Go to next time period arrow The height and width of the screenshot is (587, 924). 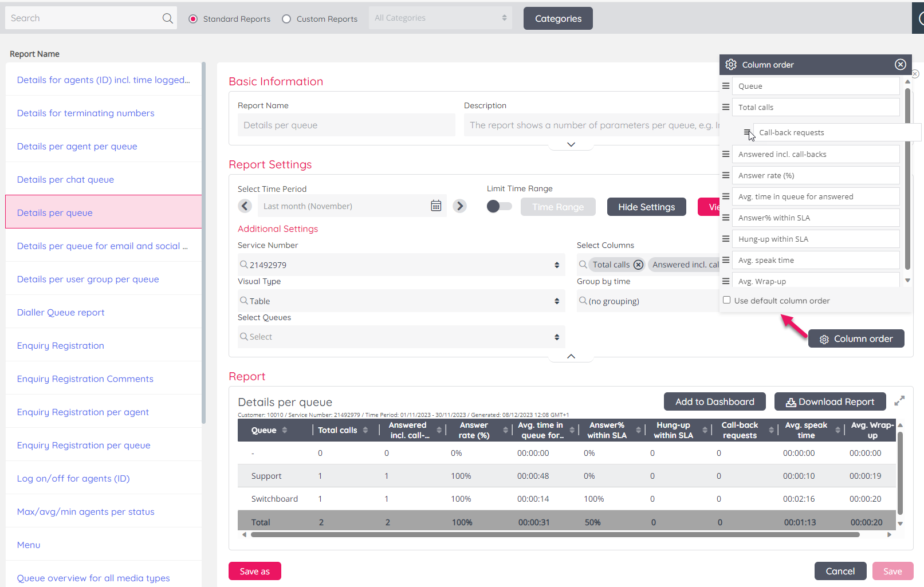[x=459, y=206]
